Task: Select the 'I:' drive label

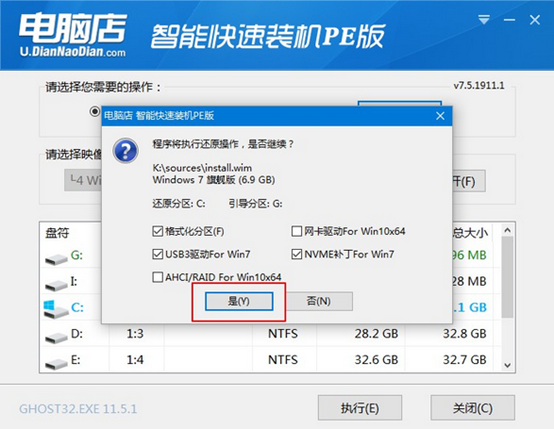Action: click(x=74, y=281)
